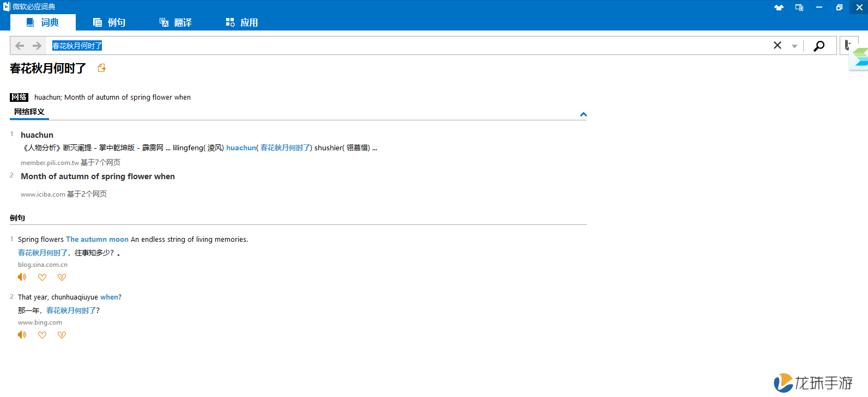The height and width of the screenshot is (397, 868).
Task: Open www.bing.com source link
Action: pos(40,322)
